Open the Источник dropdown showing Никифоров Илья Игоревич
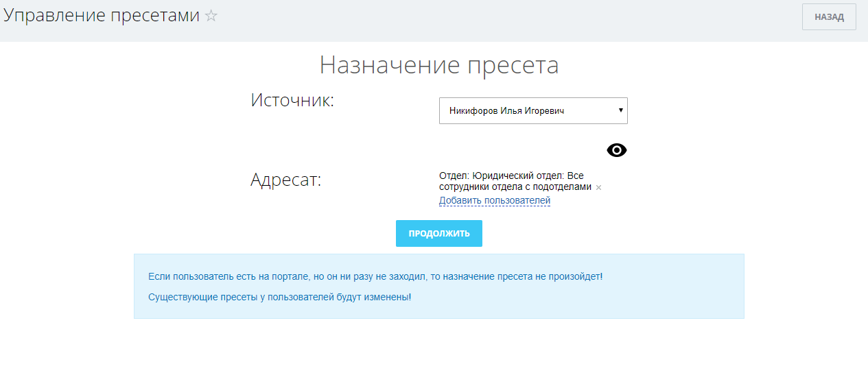The height and width of the screenshot is (386, 868). (x=532, y=110)
